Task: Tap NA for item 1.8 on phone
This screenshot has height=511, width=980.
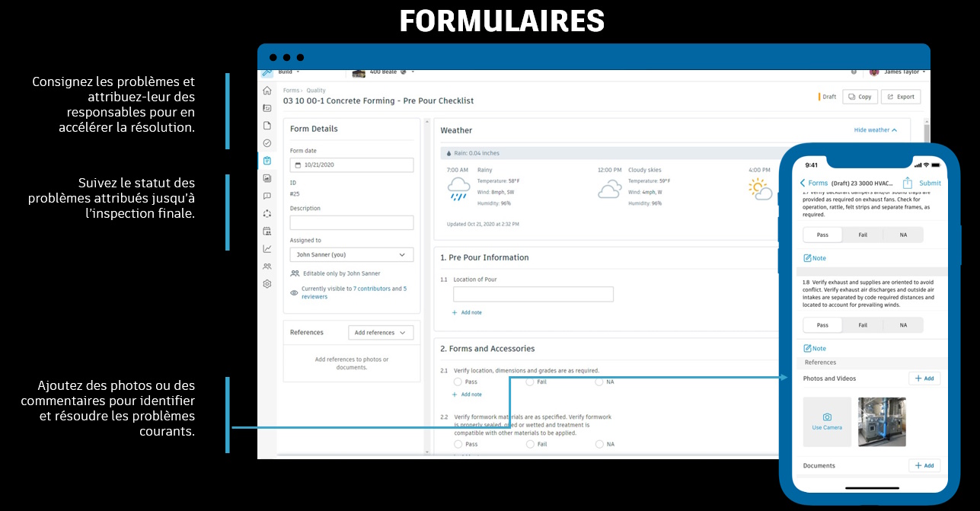Action: point(903,325)
